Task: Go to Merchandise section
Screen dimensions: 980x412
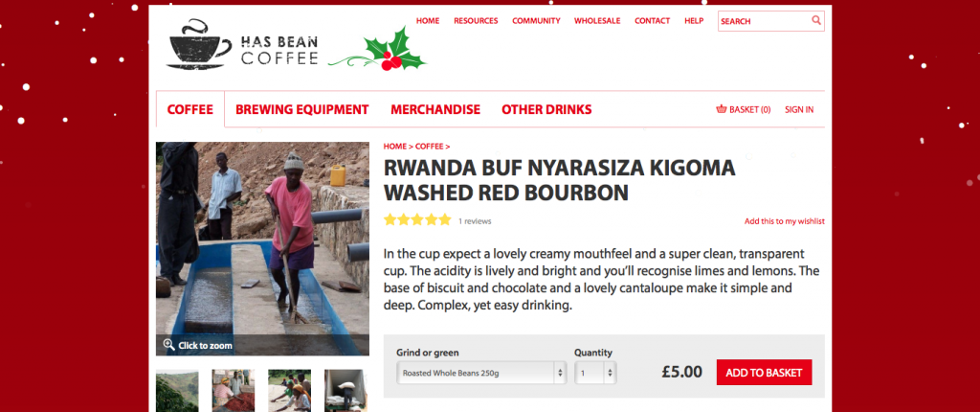Action: (435, 109)
